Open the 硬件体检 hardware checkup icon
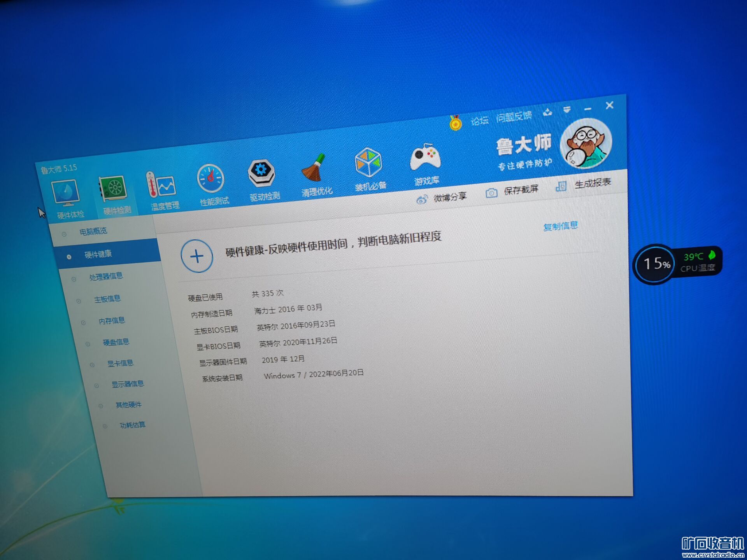 click(66, 192)
